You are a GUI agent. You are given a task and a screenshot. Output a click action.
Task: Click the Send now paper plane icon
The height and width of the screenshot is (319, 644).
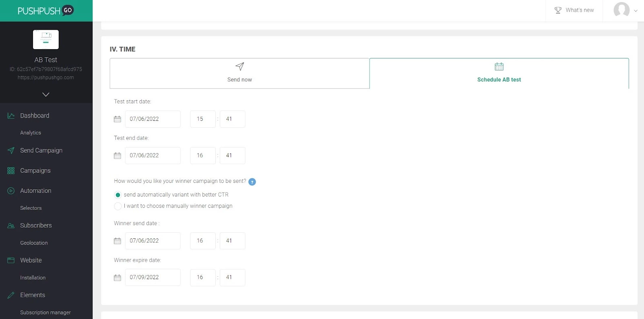239,66
